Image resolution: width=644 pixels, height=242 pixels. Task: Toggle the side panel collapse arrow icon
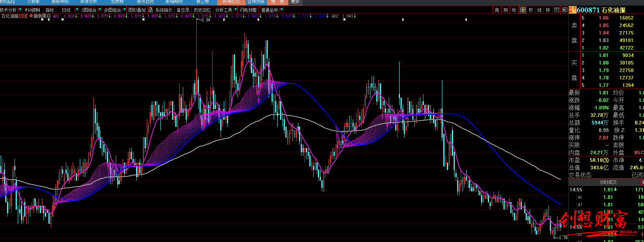(x=565, y=10)
